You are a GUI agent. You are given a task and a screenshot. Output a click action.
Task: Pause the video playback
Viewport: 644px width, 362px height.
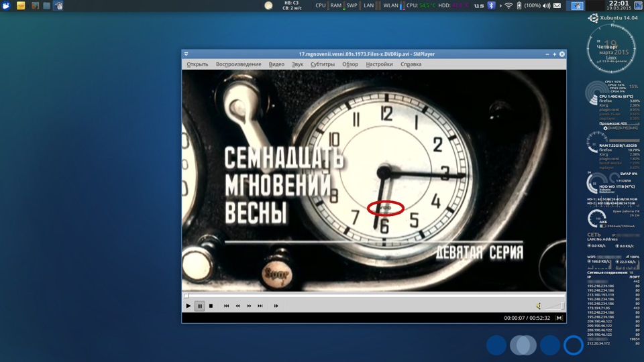point(200,306)
